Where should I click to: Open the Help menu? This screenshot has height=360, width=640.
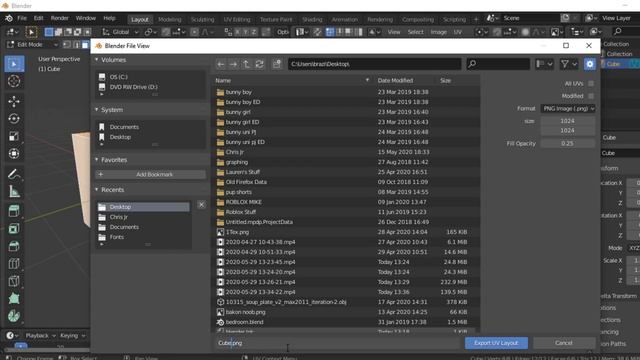pos(109,18)
